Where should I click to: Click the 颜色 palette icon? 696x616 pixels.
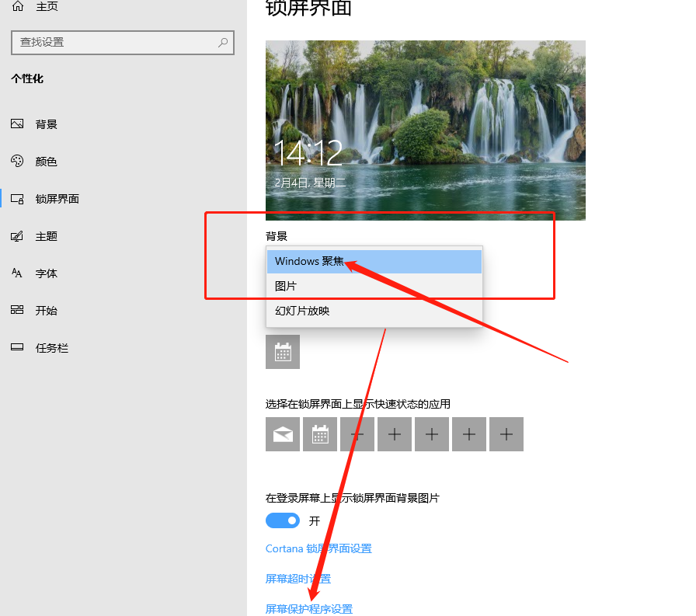[x=17, y=161]
